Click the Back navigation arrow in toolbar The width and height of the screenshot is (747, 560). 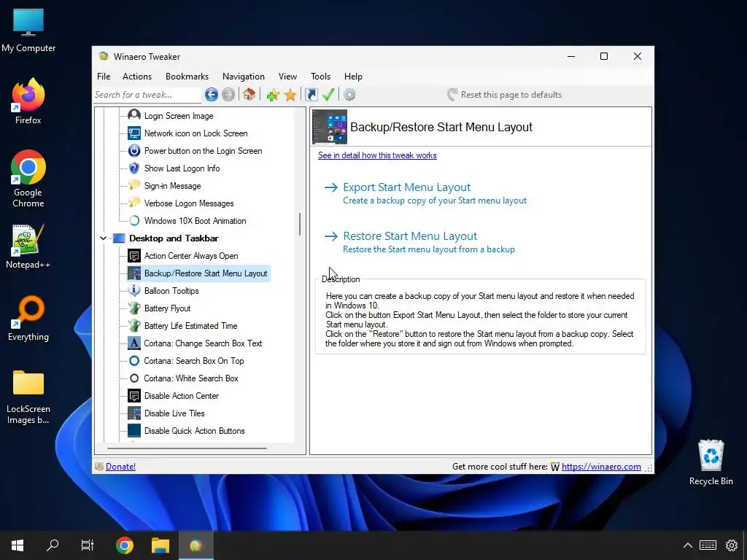click(x=212, y=95)
